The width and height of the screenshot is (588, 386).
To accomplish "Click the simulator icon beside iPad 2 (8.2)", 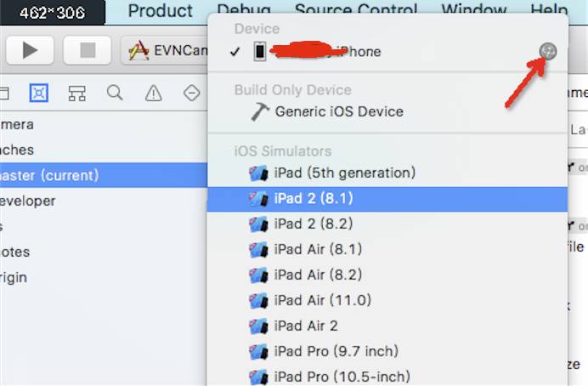I will pos(258,224).
